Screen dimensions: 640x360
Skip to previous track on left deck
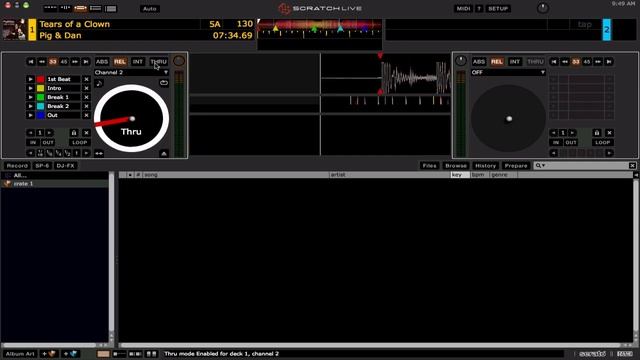tap(31, 62)
